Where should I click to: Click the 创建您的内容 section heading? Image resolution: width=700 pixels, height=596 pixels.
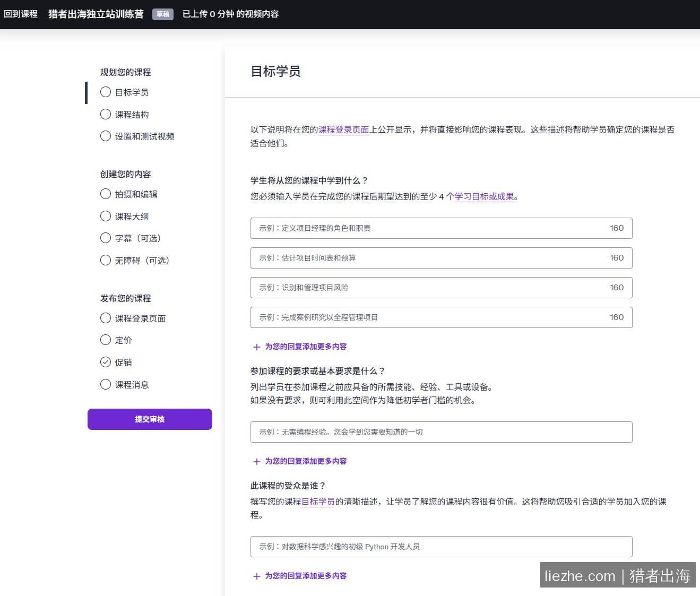tap(125, 174)
